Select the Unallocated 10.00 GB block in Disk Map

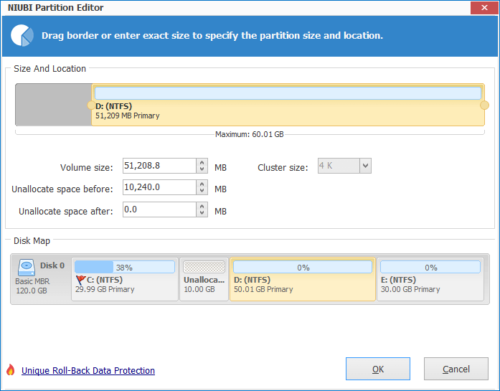(204, 279)
